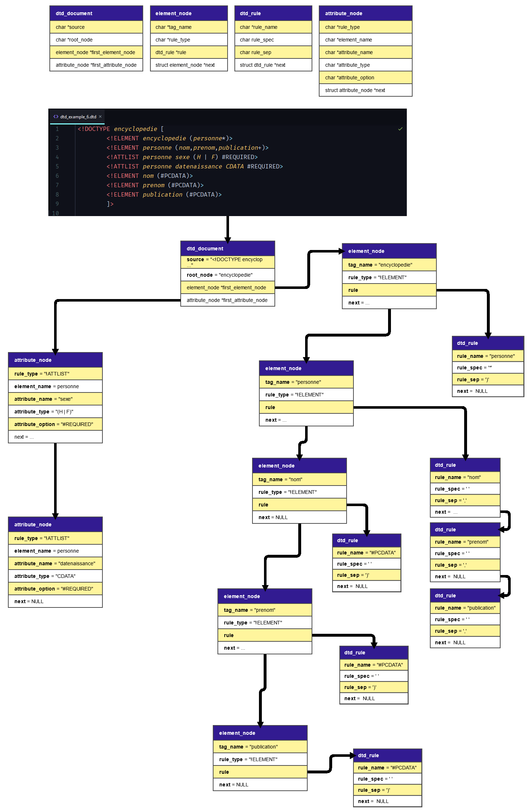528x812 pixels.
Task: Click the 'struct attribute_node *next' field
Action: click(366, 90)
